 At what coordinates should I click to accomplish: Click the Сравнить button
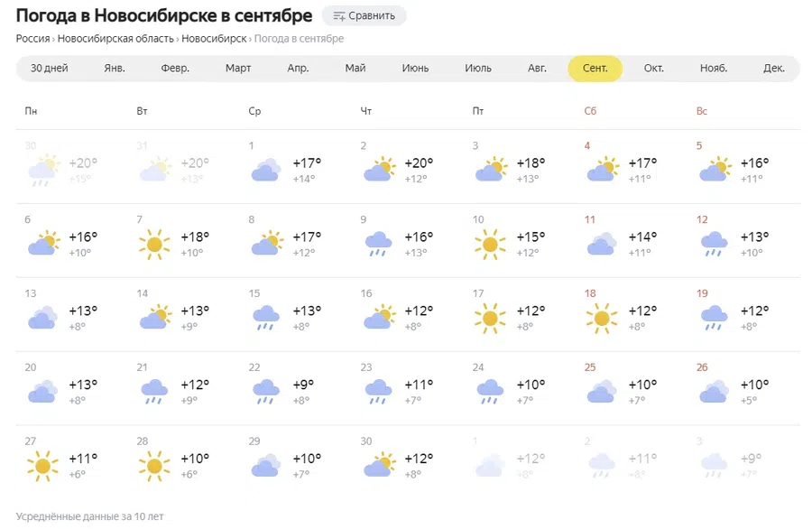pyautogui.click(x=364, y=16)
